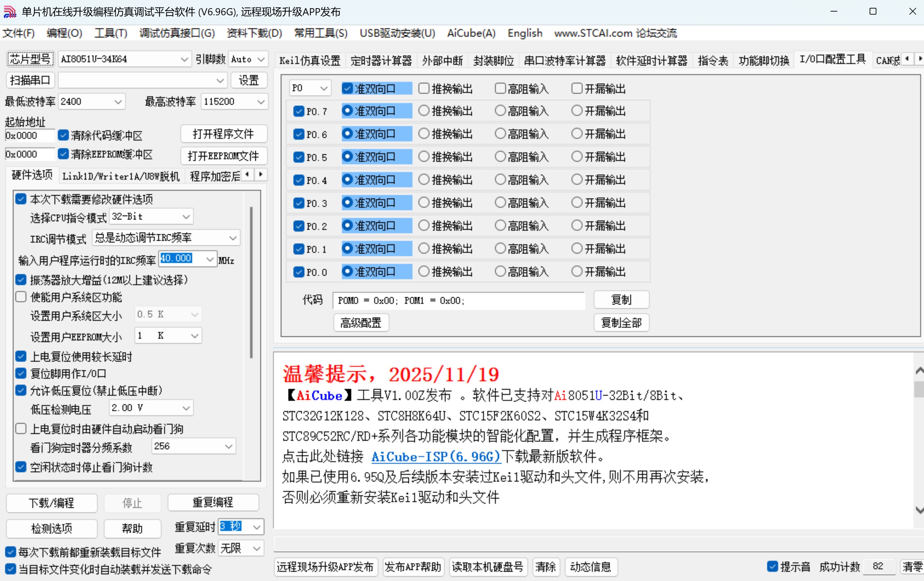Toggle the 提示音 sound checkbox
The image size is (924, 581).
[772, 567]
